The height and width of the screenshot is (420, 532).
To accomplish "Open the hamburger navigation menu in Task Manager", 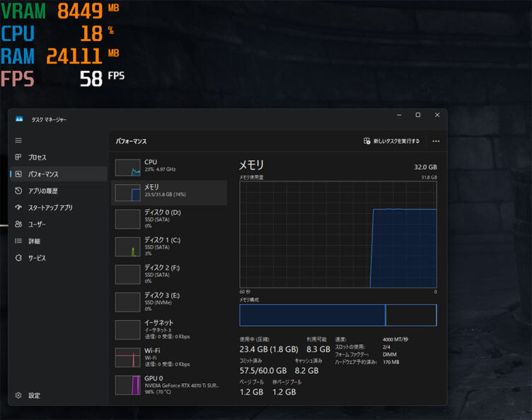I will coord(18,140).
